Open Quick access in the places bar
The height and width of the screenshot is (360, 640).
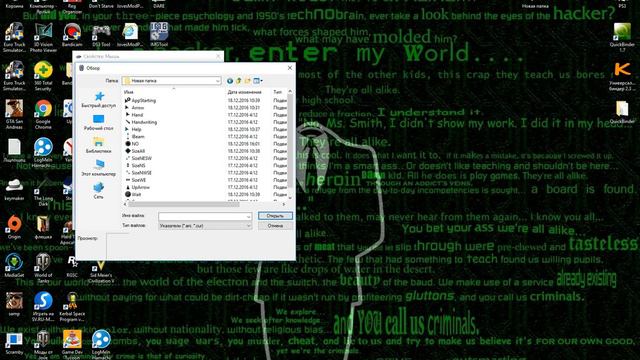tap(98, 100)
